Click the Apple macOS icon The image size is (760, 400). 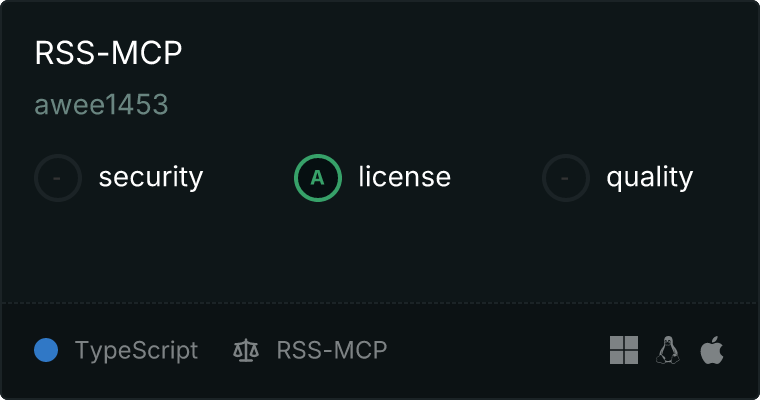(712, 350)
